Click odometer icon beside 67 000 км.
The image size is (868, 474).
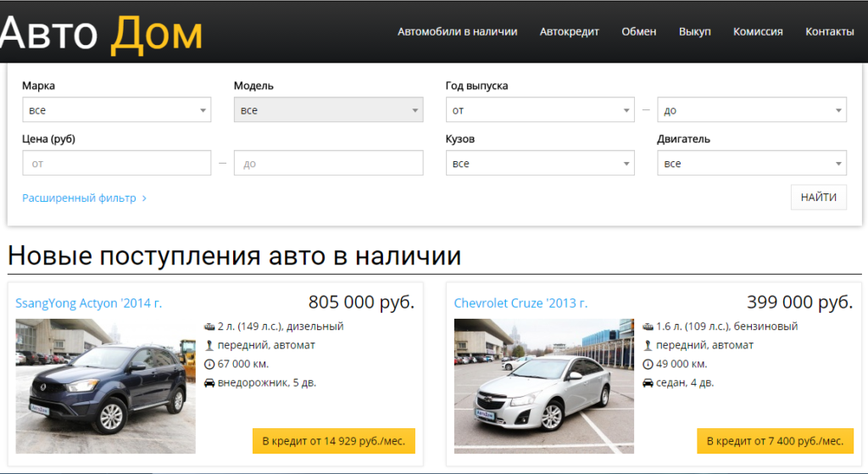click(x=209, y=365)
